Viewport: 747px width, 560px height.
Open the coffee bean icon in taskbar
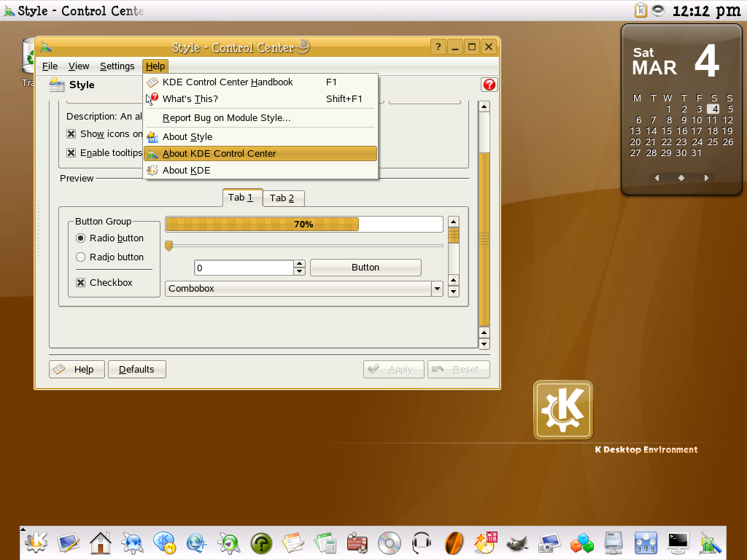tap(454, 542)
